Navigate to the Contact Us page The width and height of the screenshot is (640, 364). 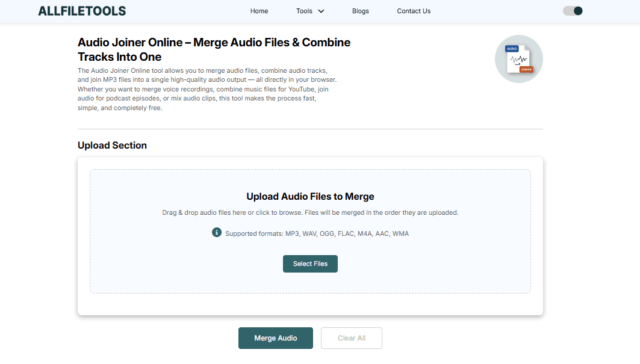point(414,11)
